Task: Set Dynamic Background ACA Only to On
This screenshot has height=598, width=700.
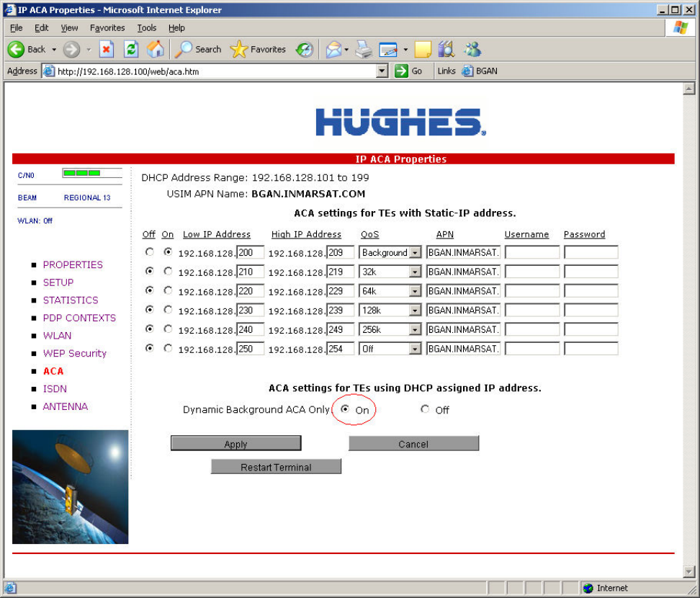Action: coord(345,409)
